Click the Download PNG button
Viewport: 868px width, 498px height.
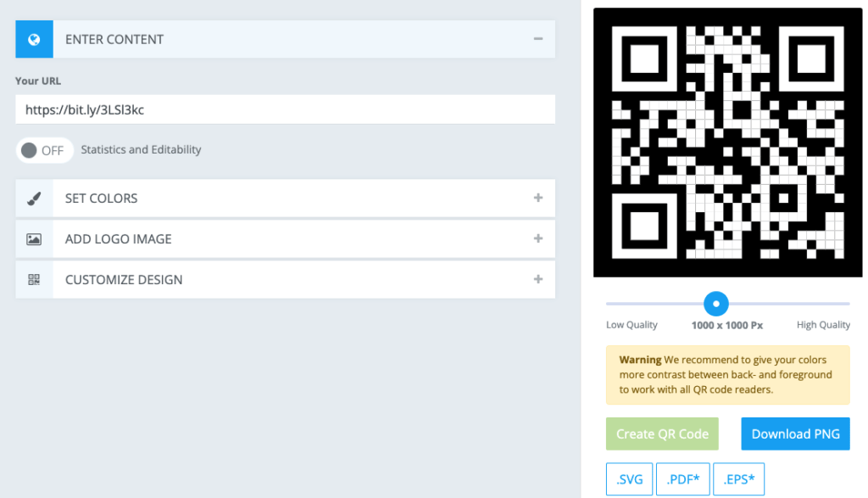pos(795,434)
